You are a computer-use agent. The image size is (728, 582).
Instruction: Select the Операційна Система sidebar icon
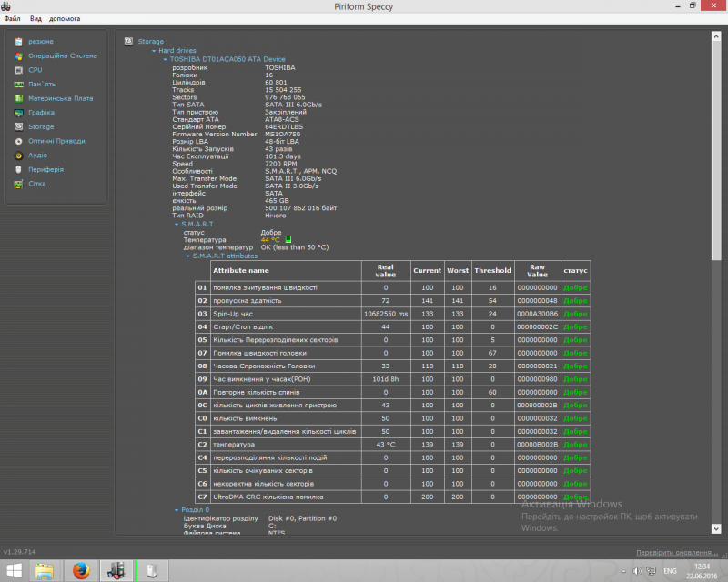20,55
